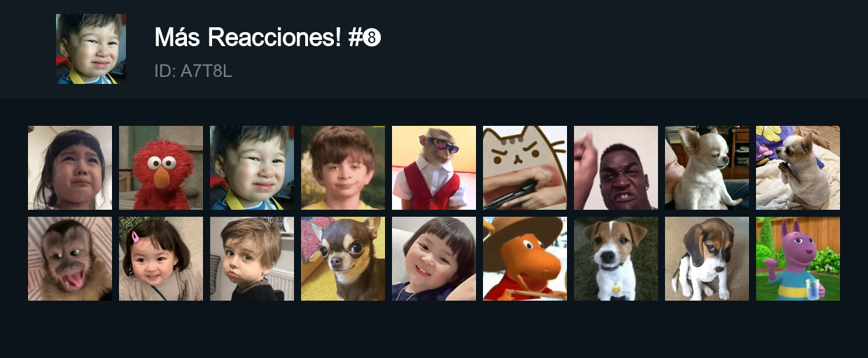868x358 pixels.
Task: Choose the praying chihuahua sticker
Action: [x=798, y=168]
